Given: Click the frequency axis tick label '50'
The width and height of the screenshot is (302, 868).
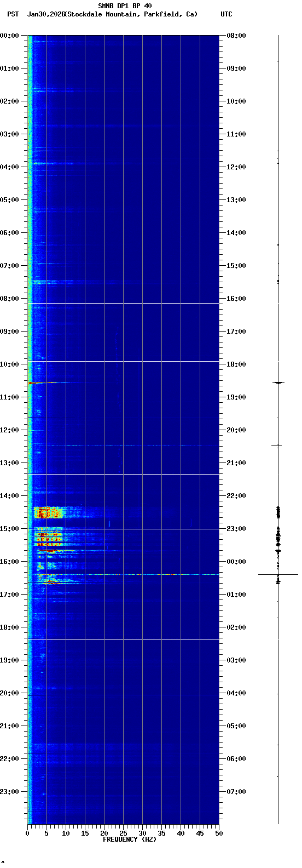Looking at the screenshot, I should [x=219, y=833].
